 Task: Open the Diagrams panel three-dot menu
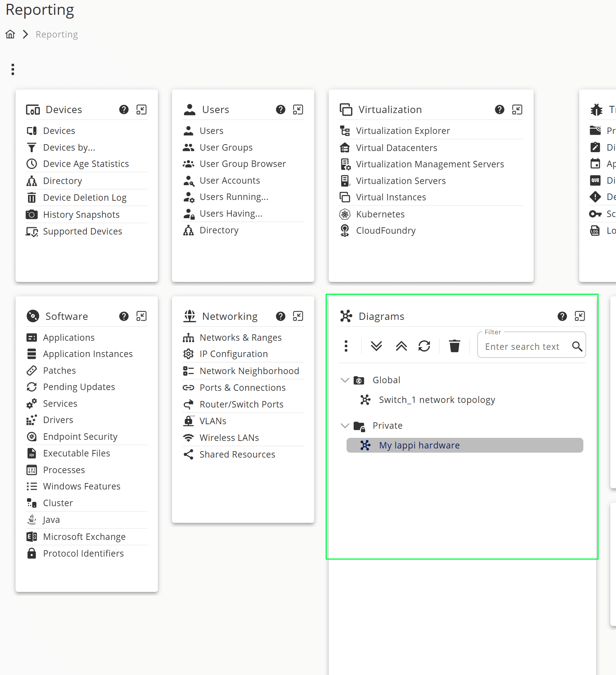(346, 346)
